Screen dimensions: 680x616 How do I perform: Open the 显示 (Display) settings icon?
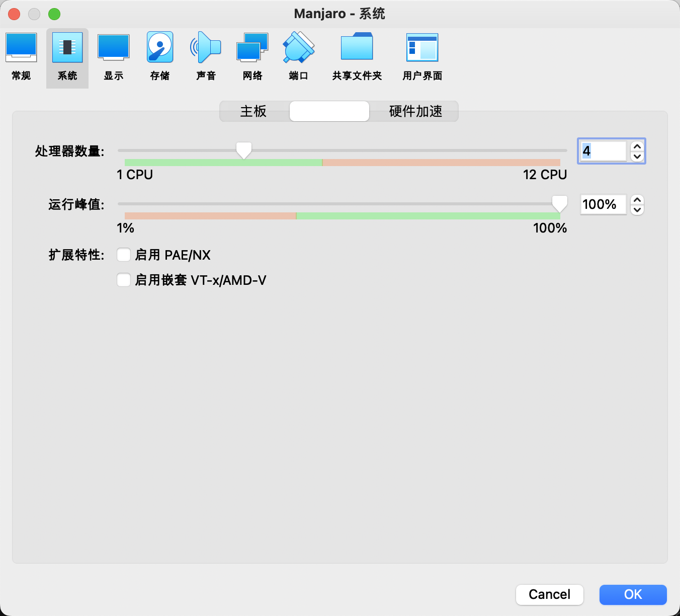(x=114, y=57)
